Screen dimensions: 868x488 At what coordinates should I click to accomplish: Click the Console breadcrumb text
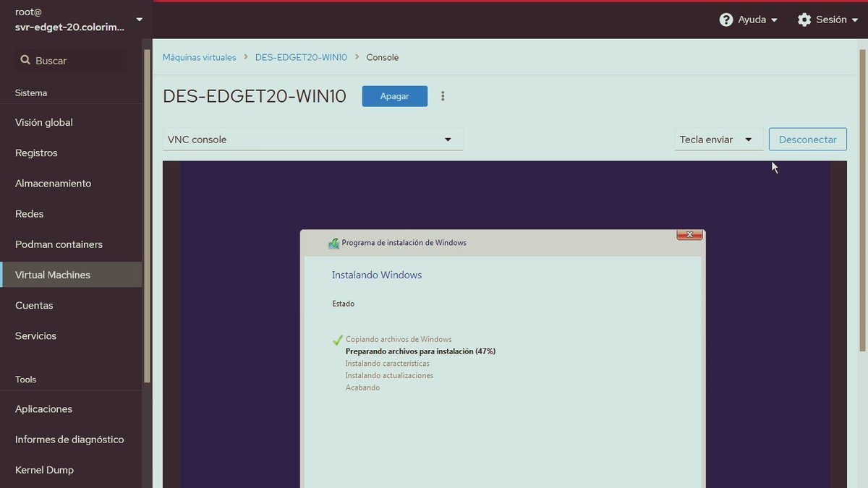(383, 57)
